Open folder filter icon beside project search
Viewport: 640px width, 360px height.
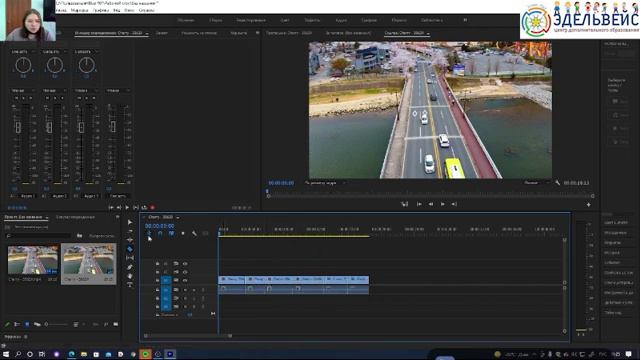[x=79, y=236]
